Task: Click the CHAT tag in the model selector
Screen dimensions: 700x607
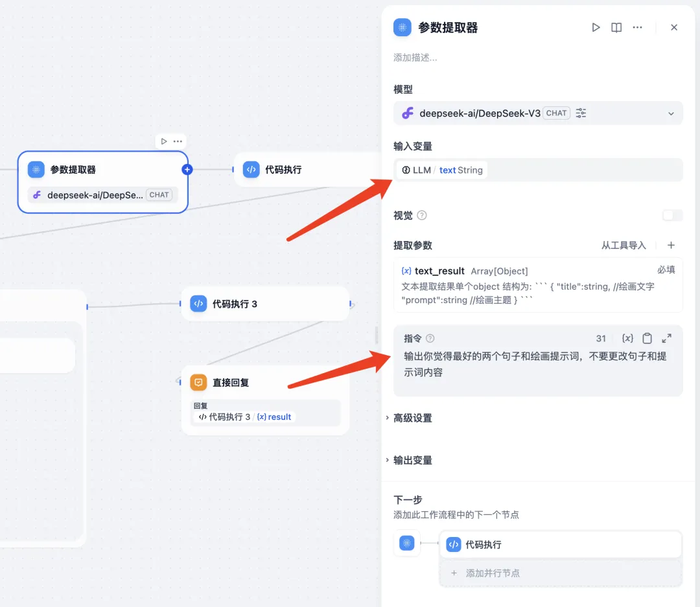Action: pyautogui.click(x=556, y=113)
